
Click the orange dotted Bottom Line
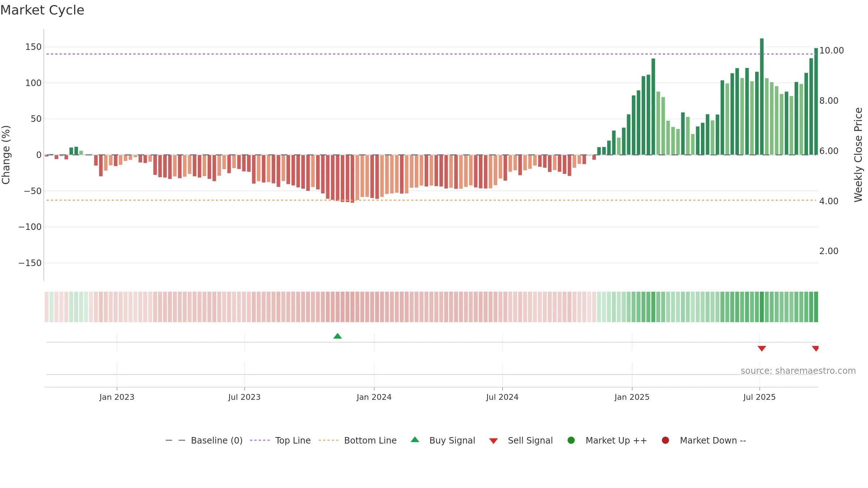point(431,200)
